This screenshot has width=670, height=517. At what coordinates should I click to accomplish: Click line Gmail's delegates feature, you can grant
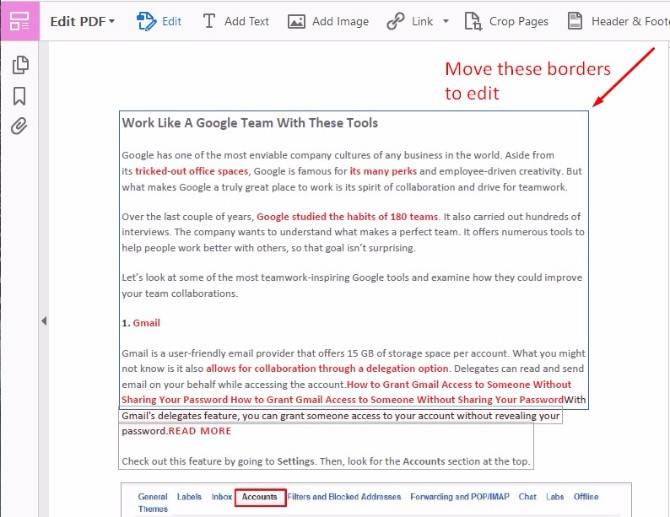click(x=341, y=416)
